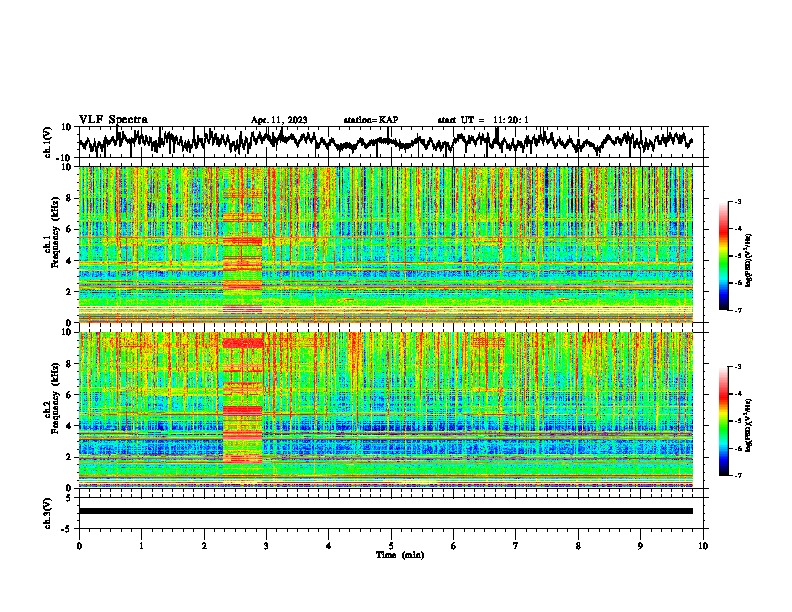Select the "start UT = 11:20:1" header text
The width and height of the screenshot is (792, 612).
tap(483, 120)
